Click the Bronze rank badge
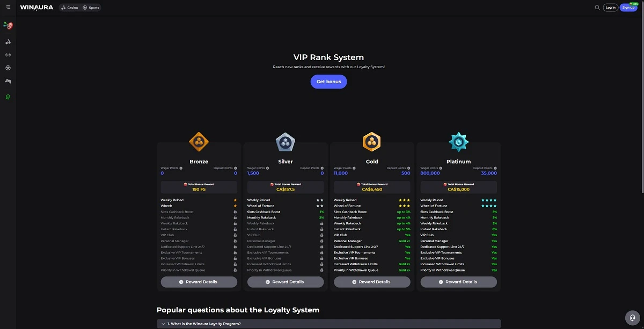This screenshot has width=644, height=329. click(199, 142)
